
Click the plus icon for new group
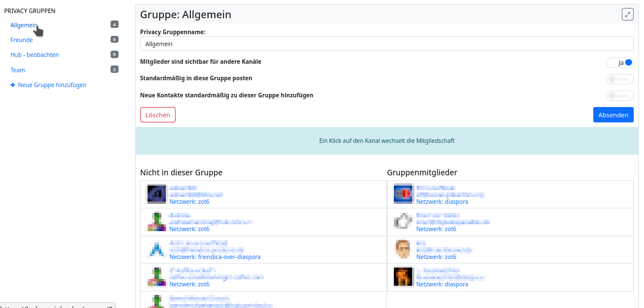click(x=13, y=85)
